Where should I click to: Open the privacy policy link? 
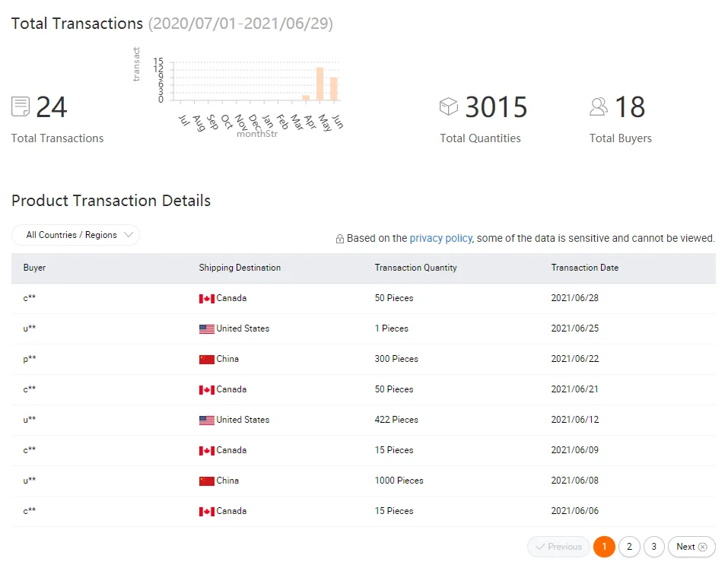point(440,238)
